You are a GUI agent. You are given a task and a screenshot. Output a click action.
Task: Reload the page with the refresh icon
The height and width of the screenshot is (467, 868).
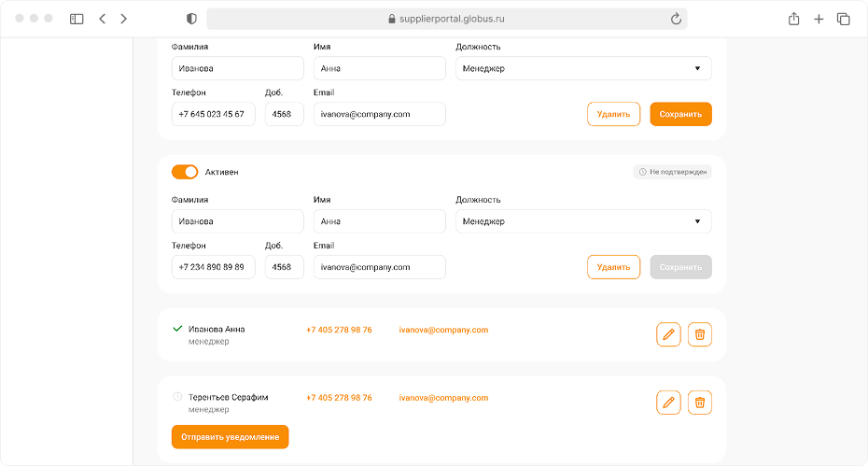(x=676, y=19)
